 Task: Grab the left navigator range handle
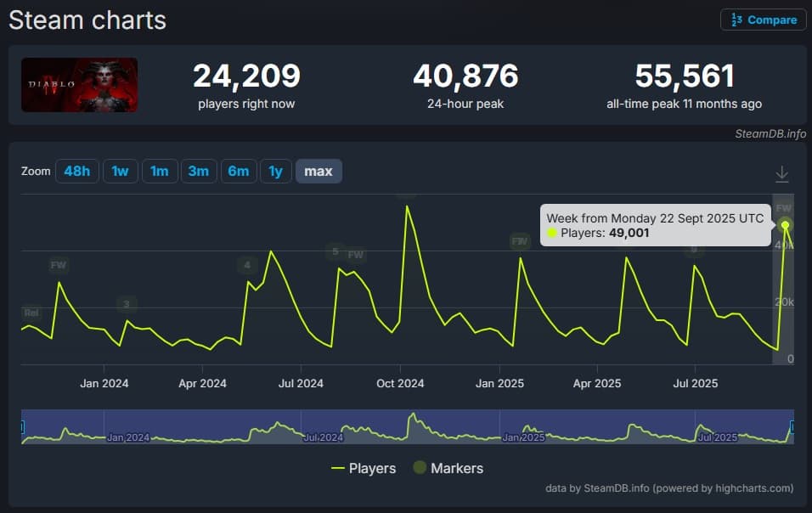(x=22, y=427)
